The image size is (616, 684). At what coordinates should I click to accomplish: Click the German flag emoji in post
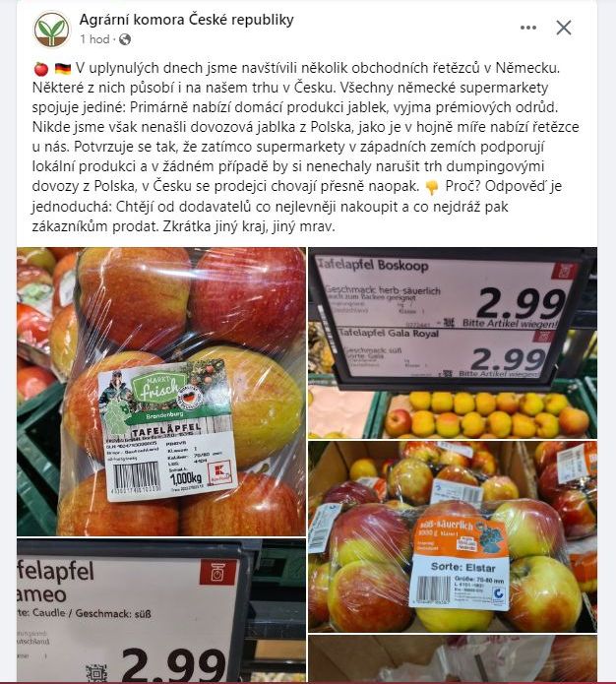click(63, 69)
